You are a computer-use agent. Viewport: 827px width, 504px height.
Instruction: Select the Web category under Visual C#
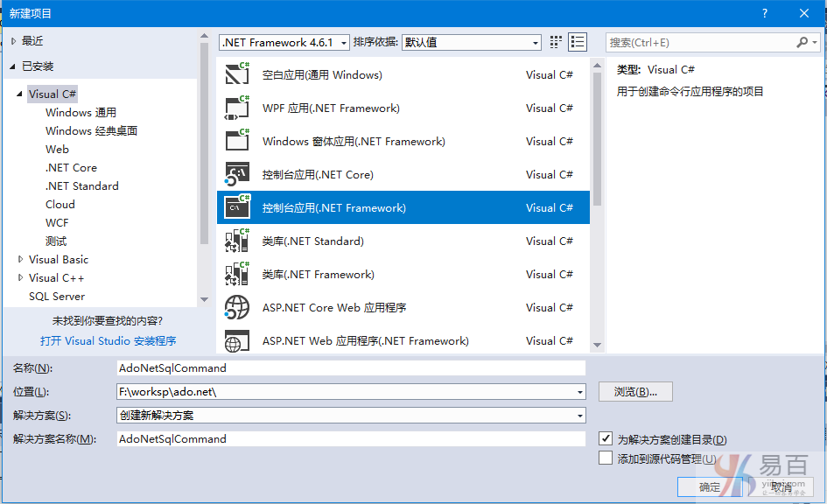pyautogui.click(x=57, y=150)
